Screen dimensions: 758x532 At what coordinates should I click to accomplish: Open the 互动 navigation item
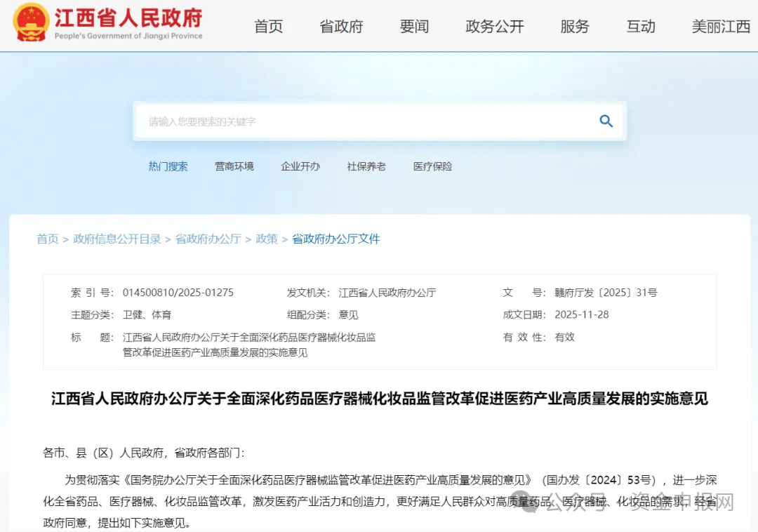tap(640, 26)
